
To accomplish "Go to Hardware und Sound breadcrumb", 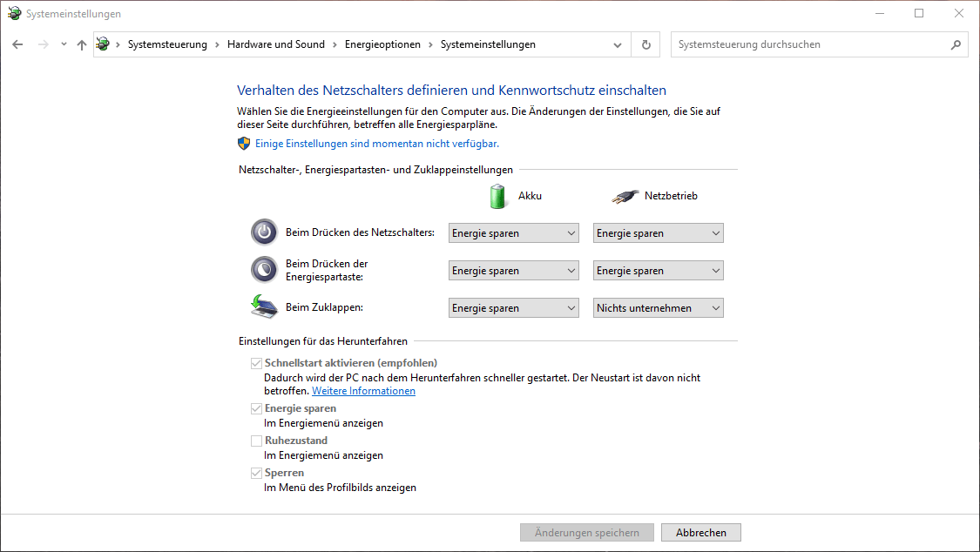I will pyautogui.click(x=275, y=44).
